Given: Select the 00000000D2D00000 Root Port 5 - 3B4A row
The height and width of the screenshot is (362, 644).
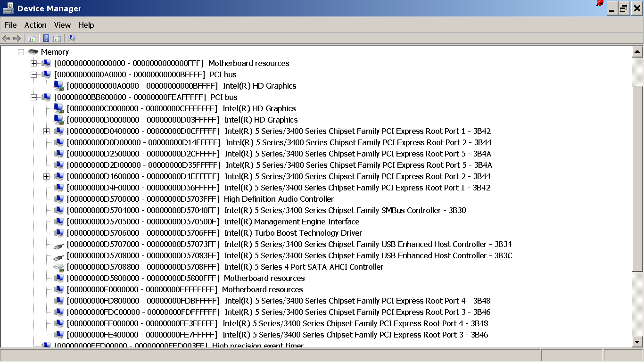Looking at the screenshot, I should click(279, 165).
